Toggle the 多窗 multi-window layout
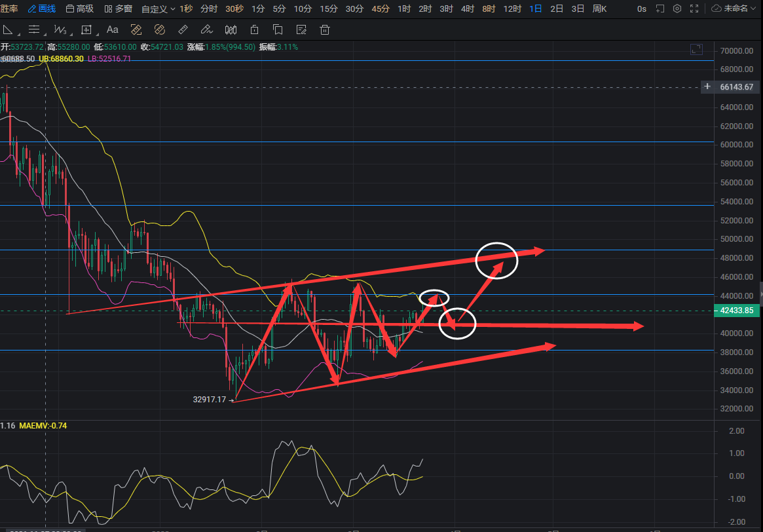Viewport: 763px width, 532px height. coord(118,9)
